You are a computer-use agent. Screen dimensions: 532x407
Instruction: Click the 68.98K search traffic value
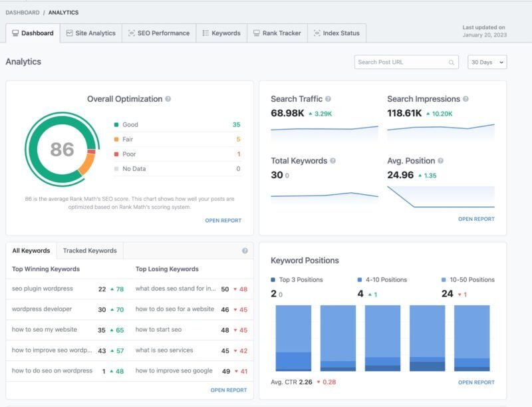(x=287, y=113)
